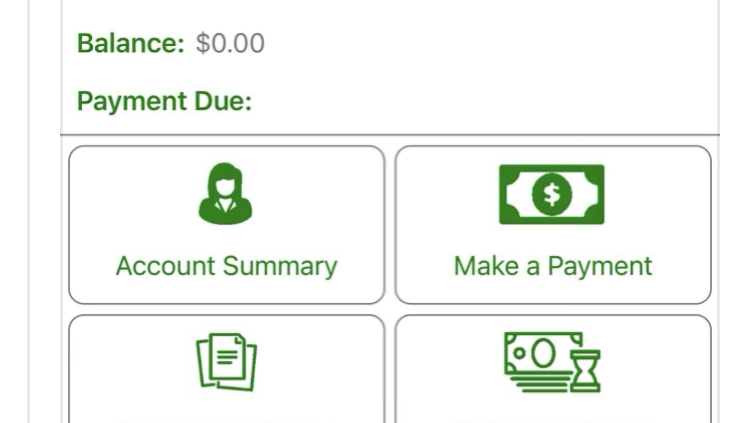Open the Account Summary tile
The height and width of the screenshot is (423, 744).
click(226, 225)
